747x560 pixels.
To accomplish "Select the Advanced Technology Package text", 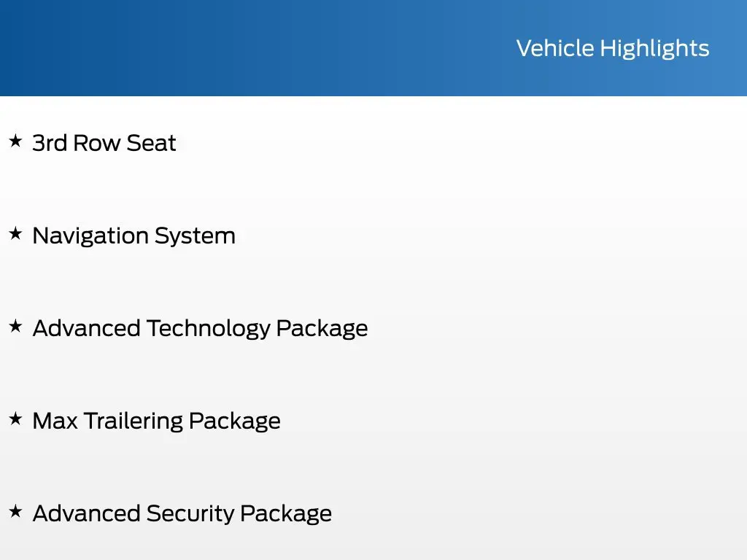I will [x=200, y=329].
